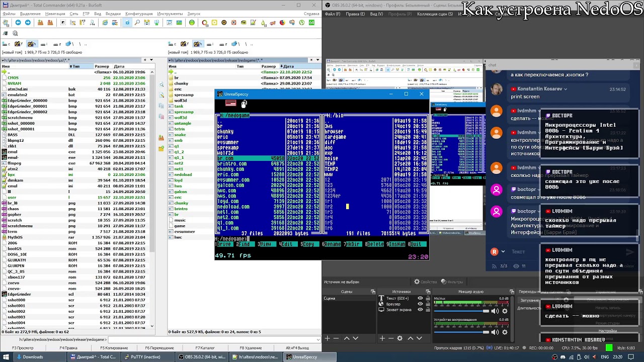Open playback device audio settings gear
Screen dimensions: 644x362
tap(505, 332)
